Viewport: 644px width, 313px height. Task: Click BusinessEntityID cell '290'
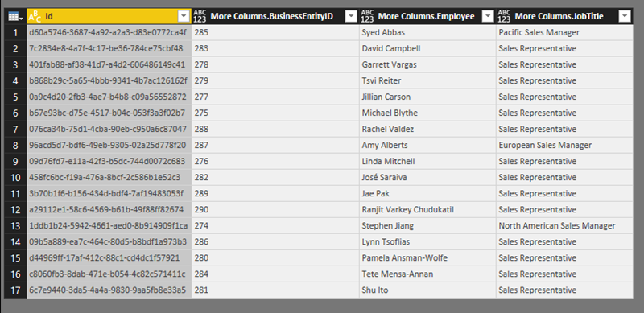point(275,209)
